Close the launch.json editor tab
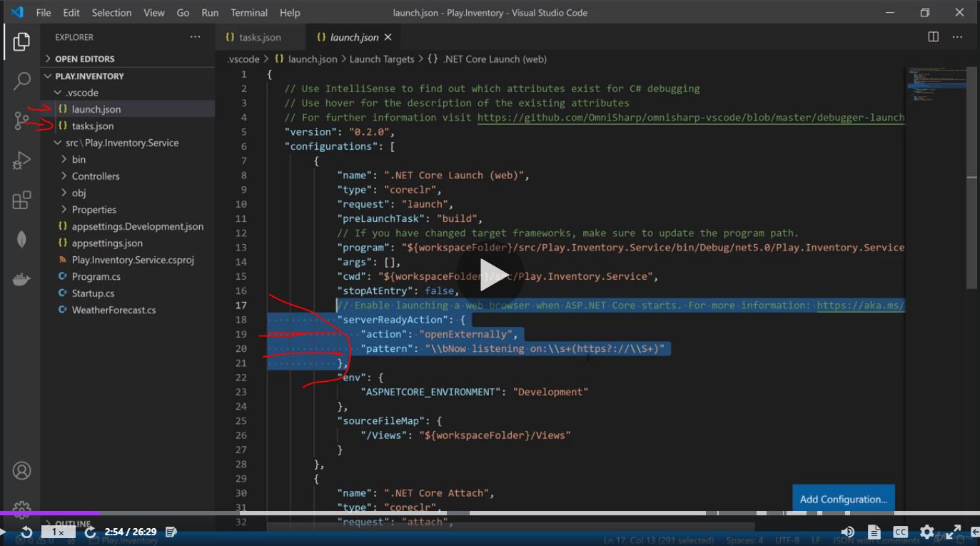This screenshot has height=546, width=980. point(388,37)
